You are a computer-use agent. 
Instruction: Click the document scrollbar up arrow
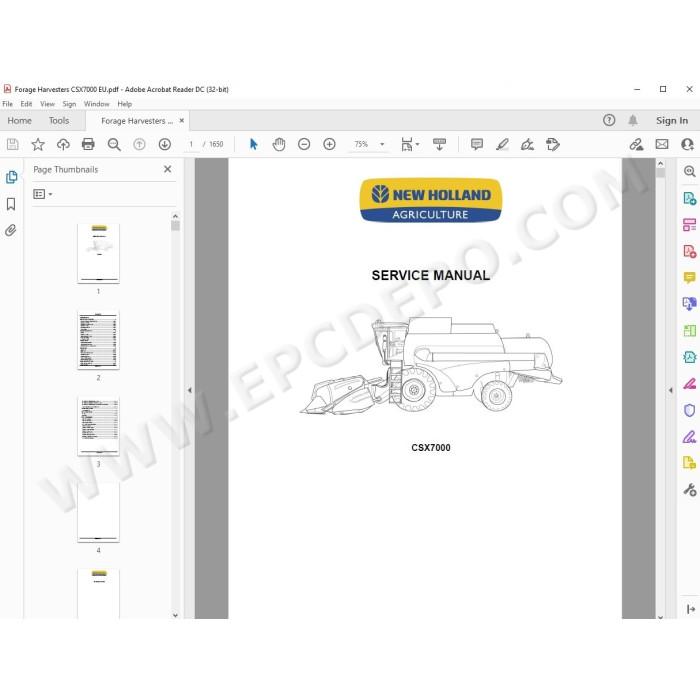(x=660, y=163)
